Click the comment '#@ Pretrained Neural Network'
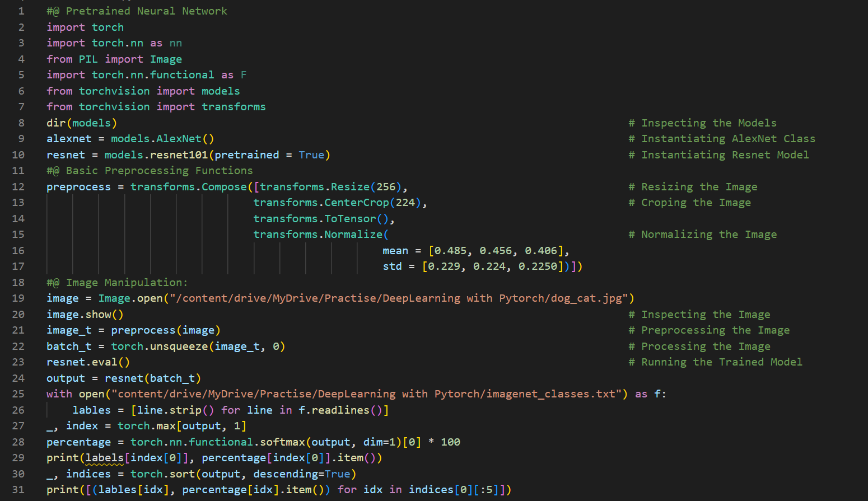This screenshot has width=868, height=501. click(137, 11)
